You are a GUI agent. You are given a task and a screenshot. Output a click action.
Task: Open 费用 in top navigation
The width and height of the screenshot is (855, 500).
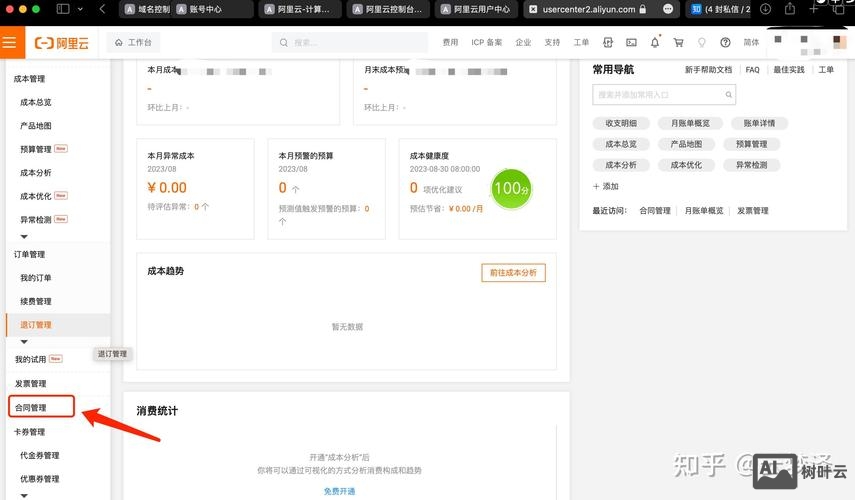tap(450, 43)
